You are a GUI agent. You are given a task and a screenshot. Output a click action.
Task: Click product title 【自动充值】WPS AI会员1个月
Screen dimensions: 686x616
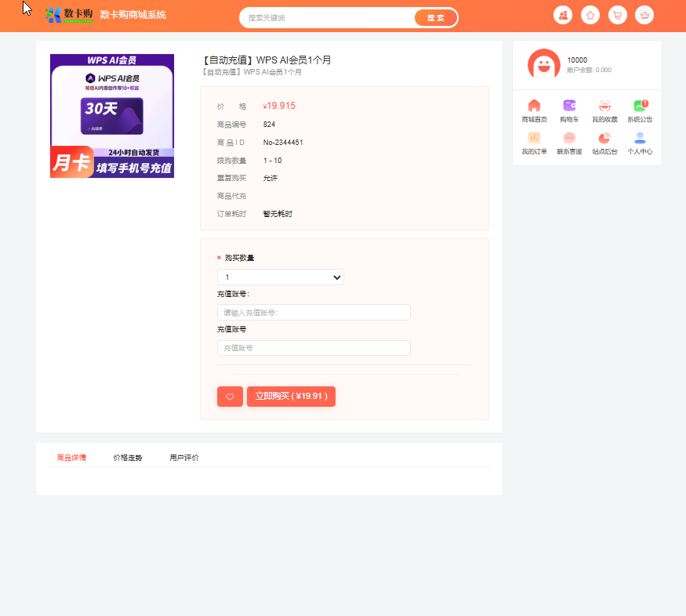tap(267, 60)
